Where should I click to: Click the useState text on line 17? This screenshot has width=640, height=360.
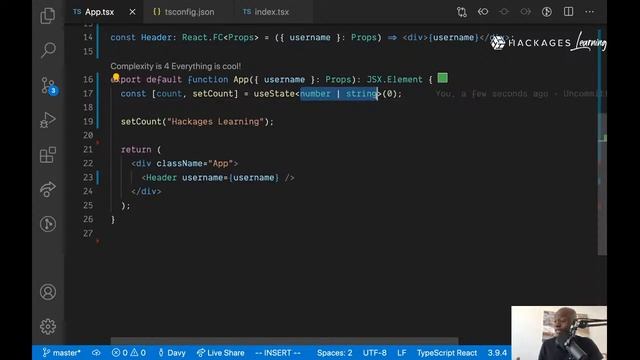274,93
